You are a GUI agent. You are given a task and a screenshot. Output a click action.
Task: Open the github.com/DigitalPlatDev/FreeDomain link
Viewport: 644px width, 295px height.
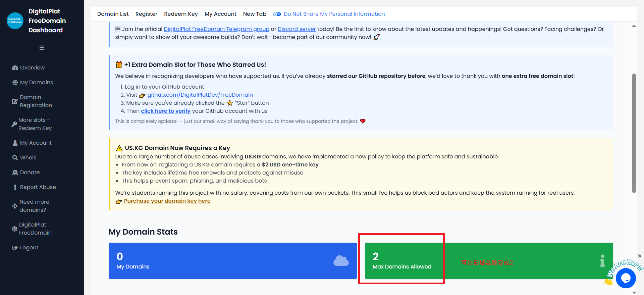pyautogui.click(x=200, y=95)
